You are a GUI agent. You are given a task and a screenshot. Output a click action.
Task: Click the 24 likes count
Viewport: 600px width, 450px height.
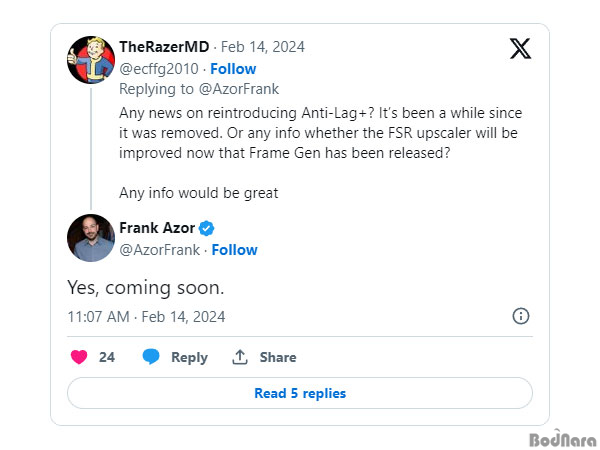coord(107,357)
